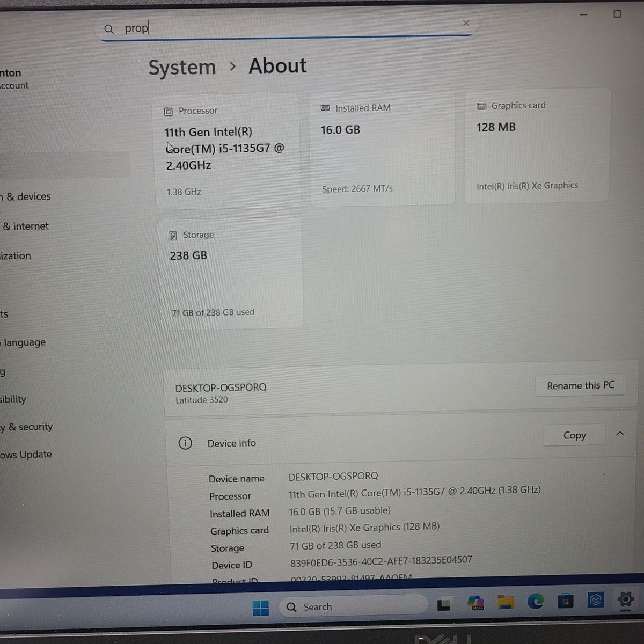Select the Installed RAM 16.0 GB card
The image size is (644, 644).
[x=382, y=148]
